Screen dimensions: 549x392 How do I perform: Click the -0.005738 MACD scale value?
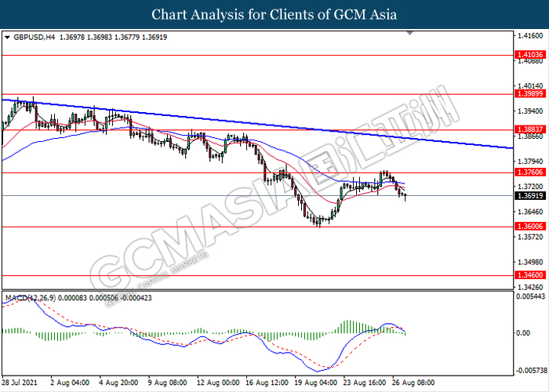(x=530, y=370)
